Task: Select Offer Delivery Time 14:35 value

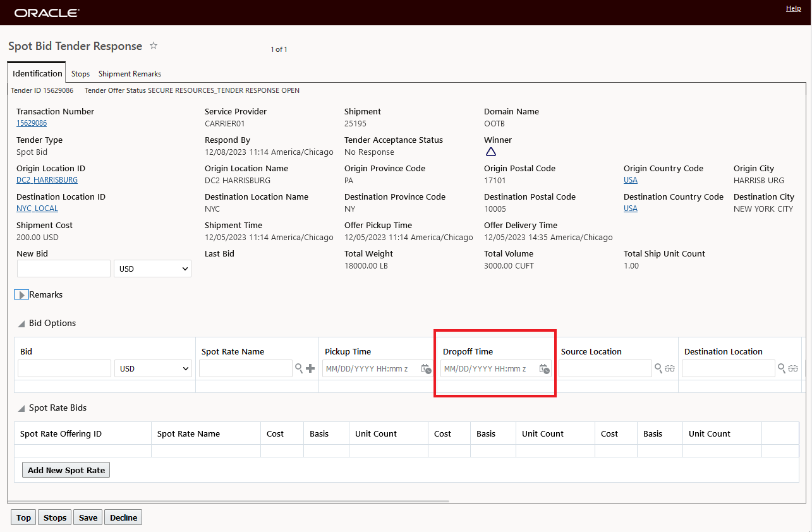Action: pos(548,237)
